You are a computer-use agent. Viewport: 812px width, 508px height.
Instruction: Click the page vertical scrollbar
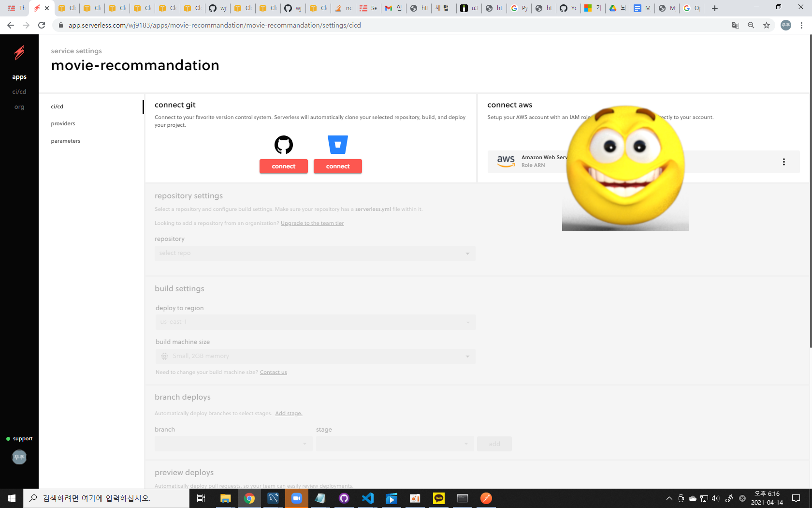811,191
